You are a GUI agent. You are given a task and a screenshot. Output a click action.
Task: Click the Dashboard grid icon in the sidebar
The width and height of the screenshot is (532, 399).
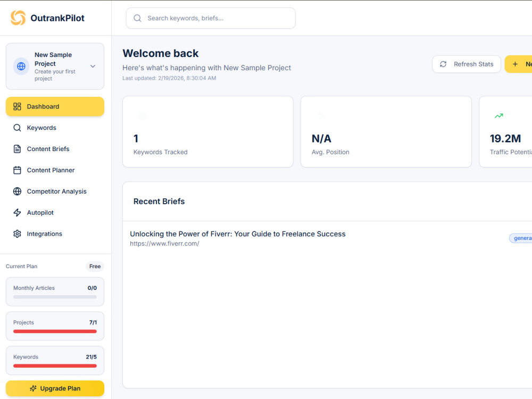coord(18,106)
